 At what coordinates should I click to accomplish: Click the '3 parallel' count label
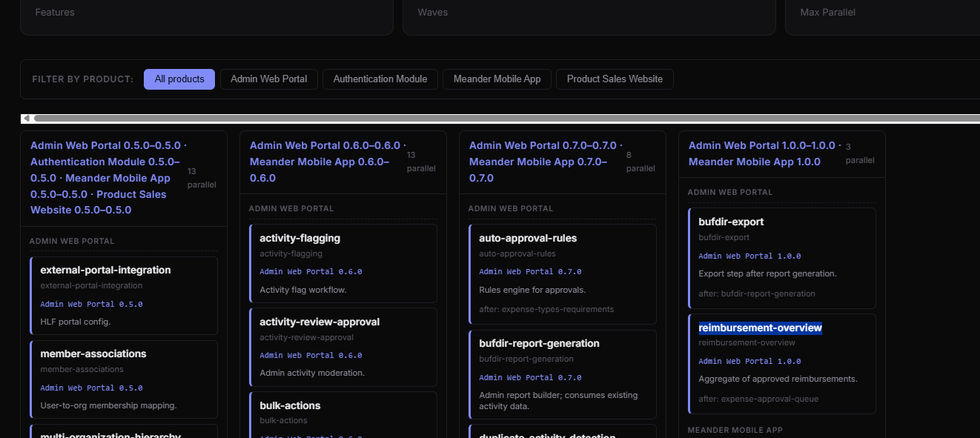tap(860, 153)
